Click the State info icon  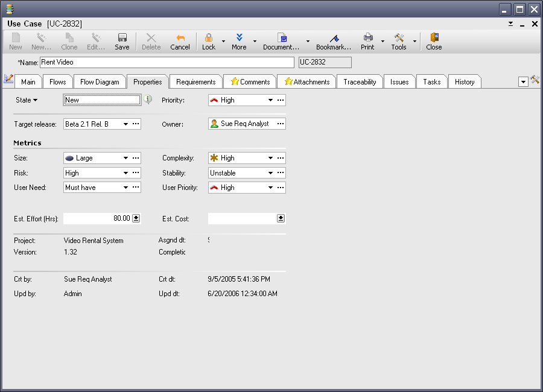point(148,100)
